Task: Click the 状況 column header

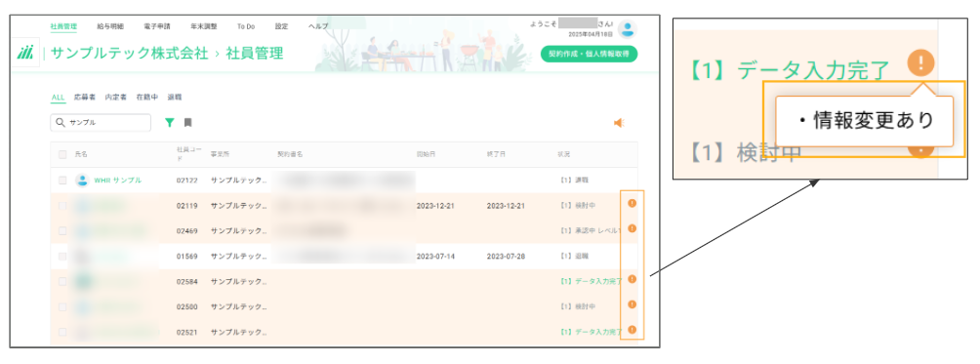Action: pos(564,154)
